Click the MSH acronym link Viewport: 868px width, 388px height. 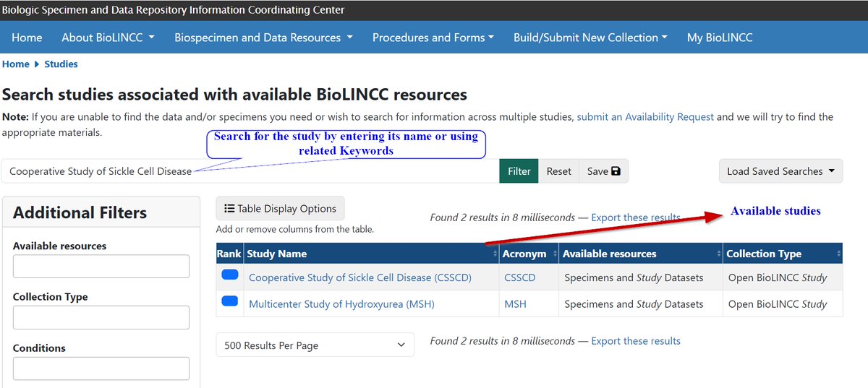(515, 304)
